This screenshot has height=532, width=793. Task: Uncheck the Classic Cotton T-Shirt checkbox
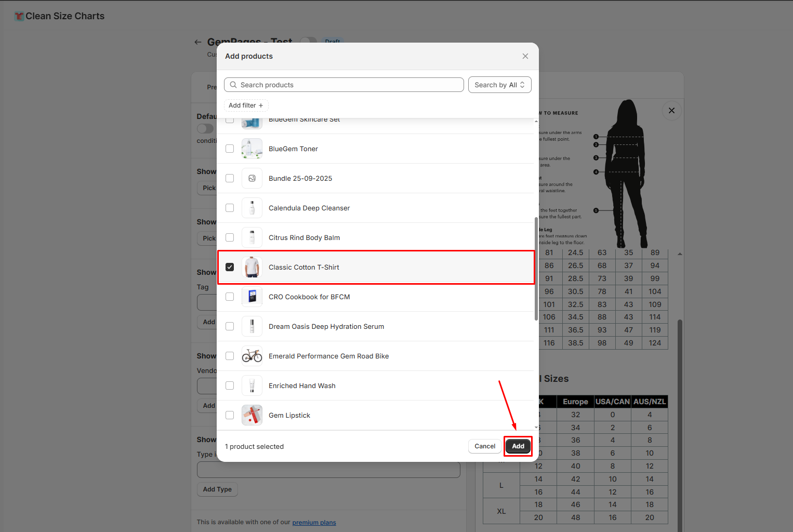tap(230, 268)
